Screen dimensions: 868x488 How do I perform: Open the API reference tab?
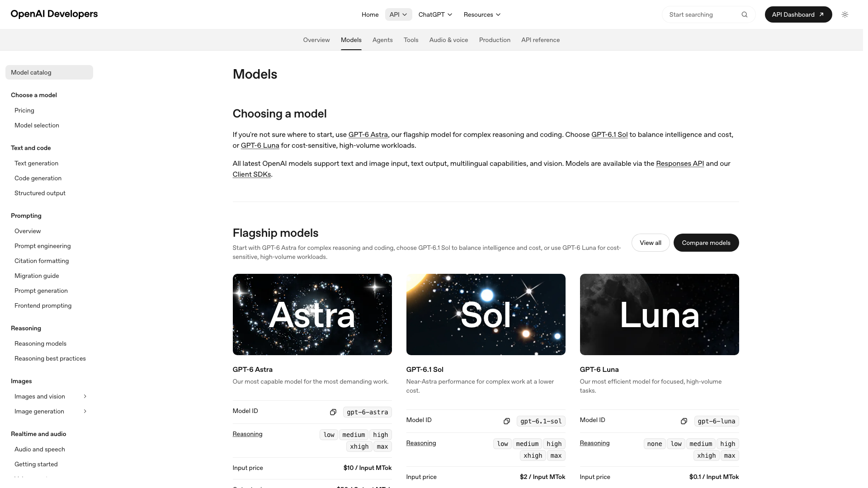540,40
